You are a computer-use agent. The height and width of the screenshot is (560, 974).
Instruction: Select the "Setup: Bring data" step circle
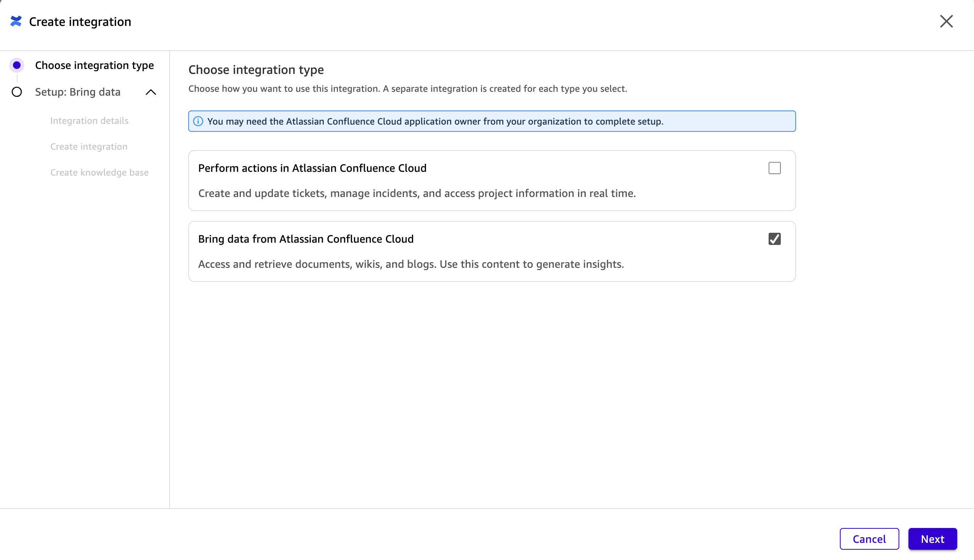tap(16, 92)
